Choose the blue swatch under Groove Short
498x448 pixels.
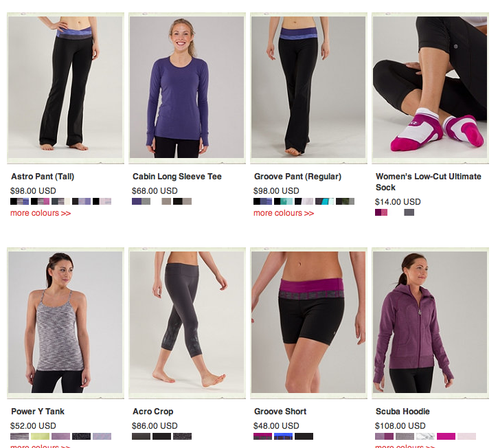[283, 436]
